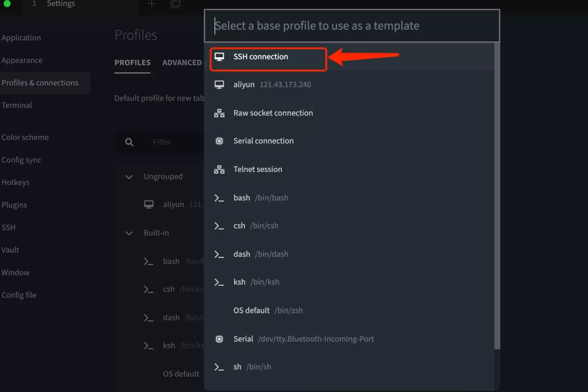Open Plugins settings section
This screenshot has width=588, height=392.
coord(14,205)
